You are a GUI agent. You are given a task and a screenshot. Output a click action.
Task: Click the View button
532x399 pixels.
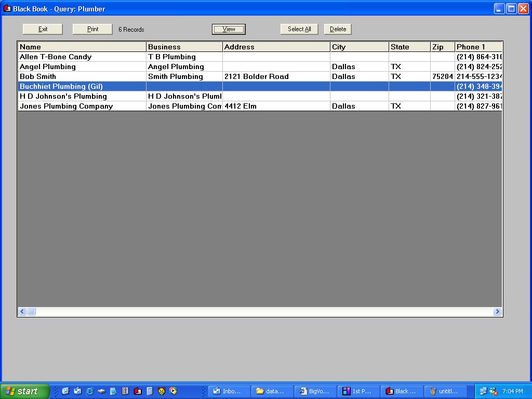(229, 29)
